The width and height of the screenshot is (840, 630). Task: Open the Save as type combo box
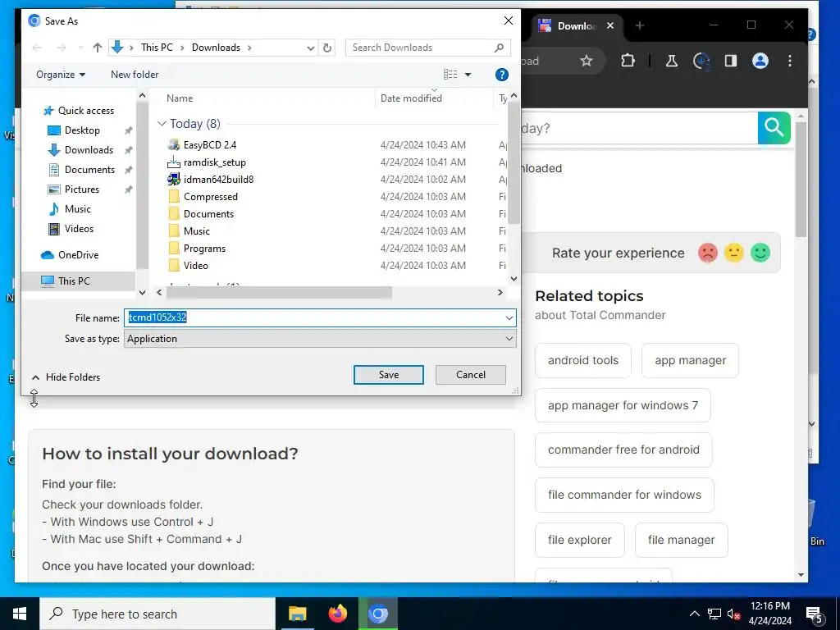click(x=320, y=339)
